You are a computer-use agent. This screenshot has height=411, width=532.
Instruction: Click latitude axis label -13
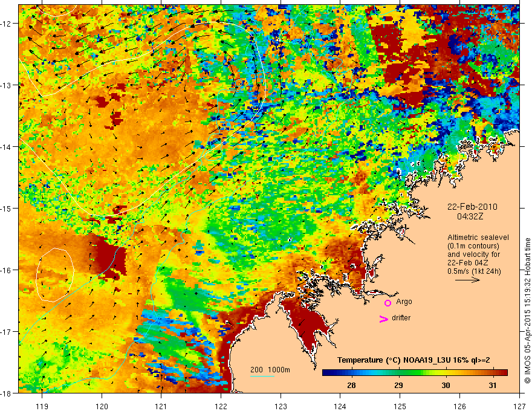pos(6,85)
